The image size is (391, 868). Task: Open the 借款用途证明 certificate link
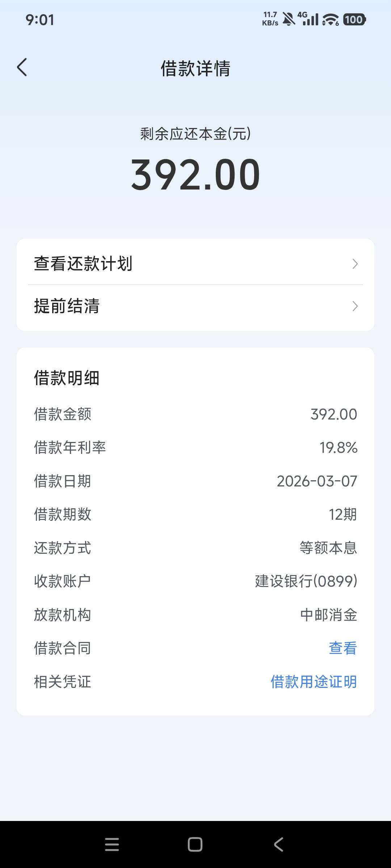(x=314, y=682)
